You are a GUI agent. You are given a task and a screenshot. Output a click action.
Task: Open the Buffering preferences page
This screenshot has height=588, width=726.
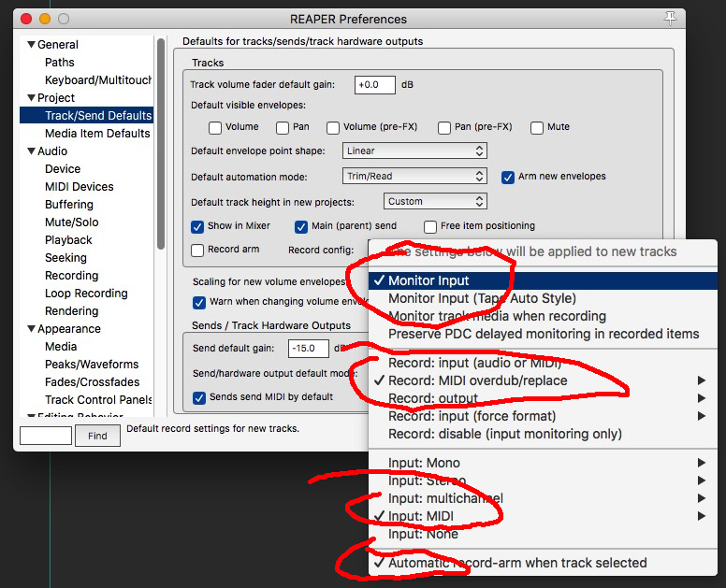(69, 204)
